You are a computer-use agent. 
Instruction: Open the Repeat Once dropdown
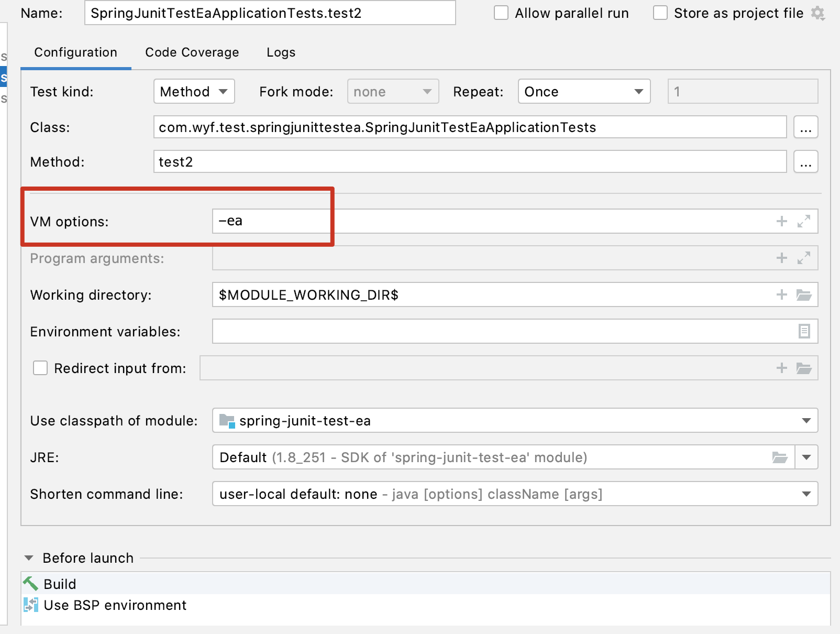pyautogui.click(x=584, y=92)
